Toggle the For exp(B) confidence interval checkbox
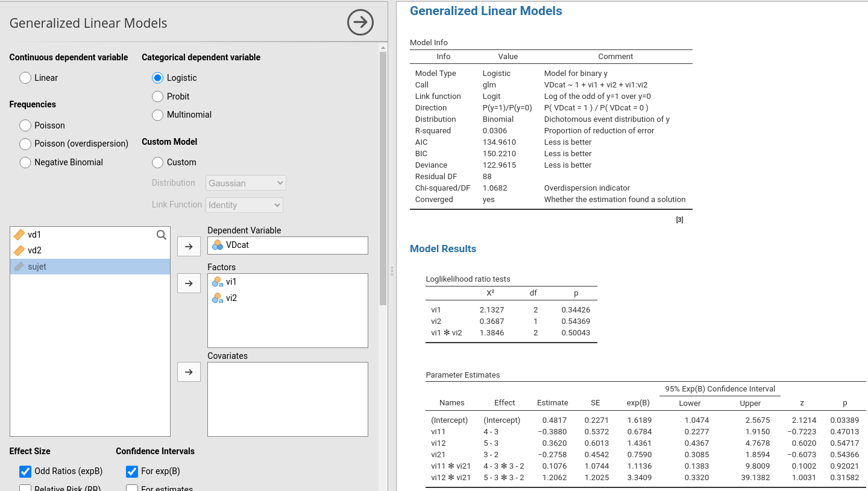This screenshot has height=491, width=868. coord(132,471)
